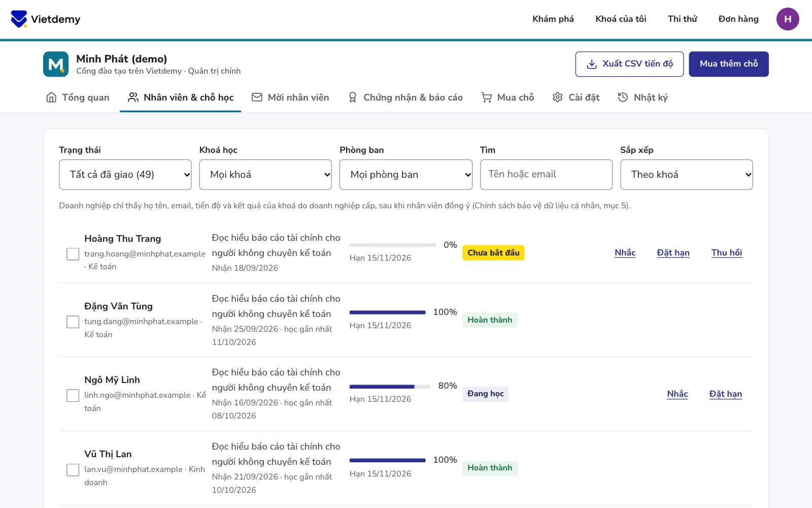
Task: Click the Mua thêm chỗ button
Action: point(729,64)
